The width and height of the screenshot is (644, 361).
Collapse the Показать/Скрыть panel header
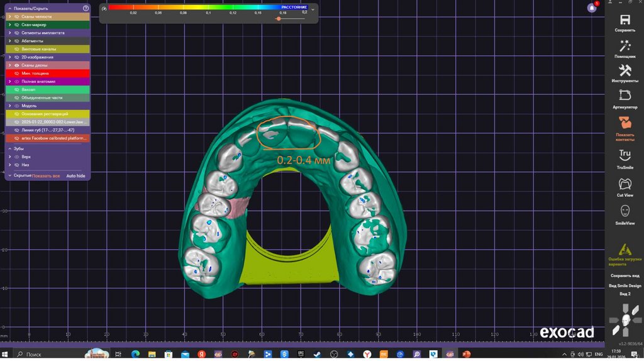(10, 8)
